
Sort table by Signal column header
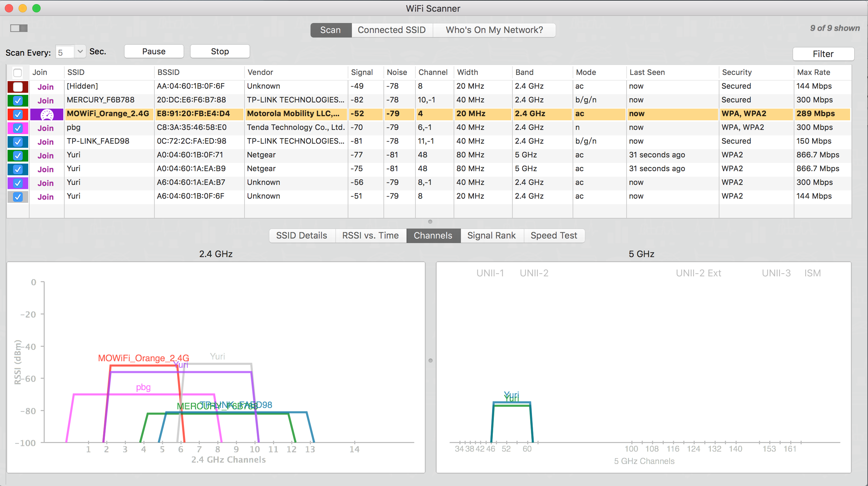(362, 73)
